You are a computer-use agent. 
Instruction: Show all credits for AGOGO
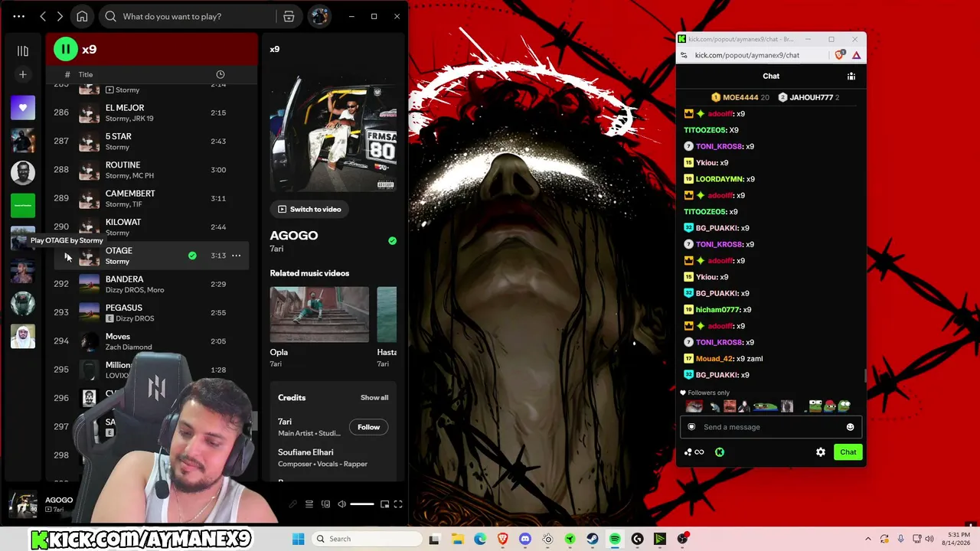pos(374,398)
